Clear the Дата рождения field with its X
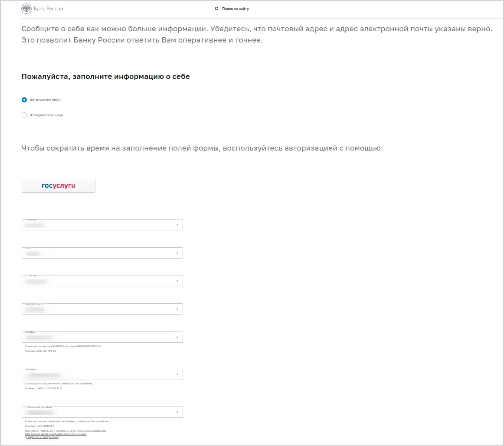The width and height of the screenshot is (504, 446). [177, 309]
